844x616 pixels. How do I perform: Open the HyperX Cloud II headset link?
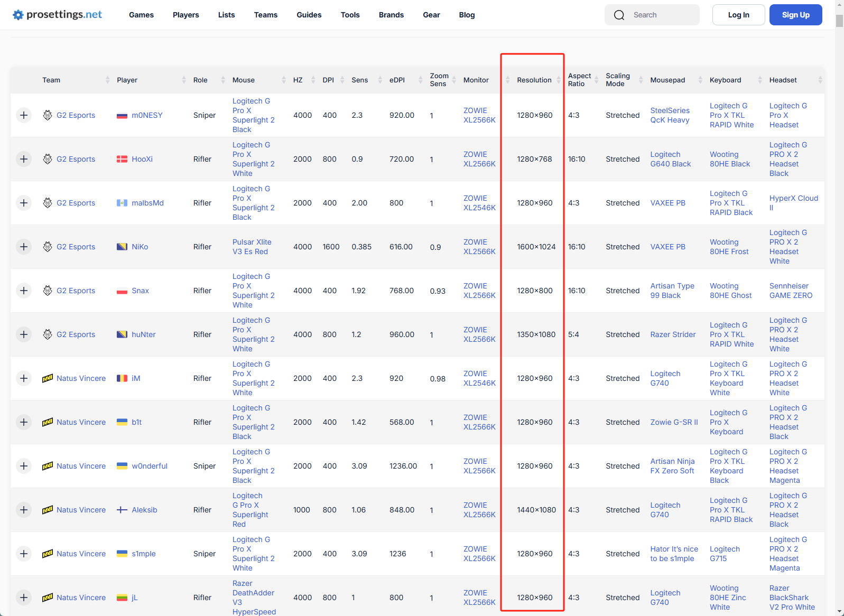point(793,203)
